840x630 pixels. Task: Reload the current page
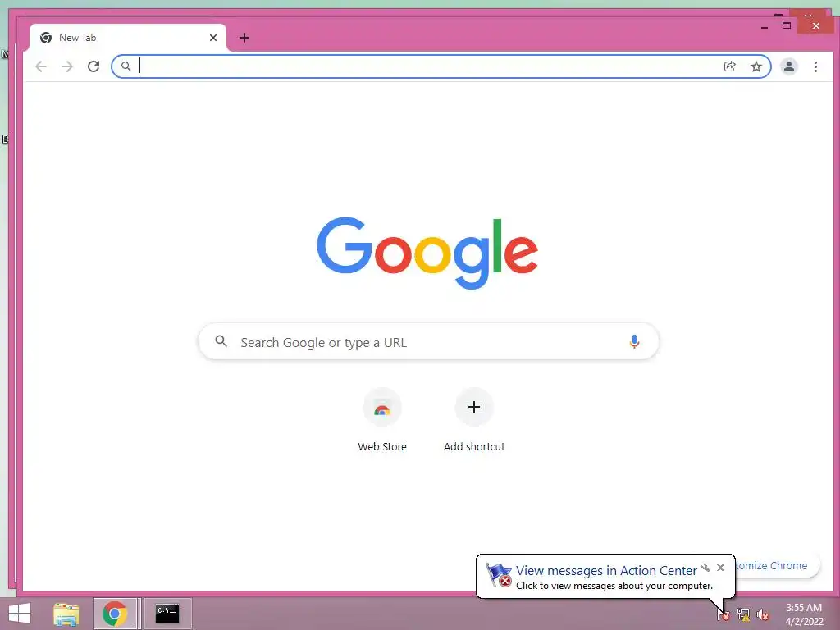pos(94,66)
